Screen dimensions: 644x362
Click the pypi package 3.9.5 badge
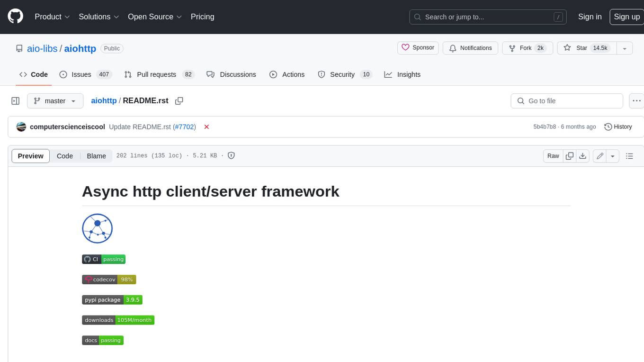112,300
